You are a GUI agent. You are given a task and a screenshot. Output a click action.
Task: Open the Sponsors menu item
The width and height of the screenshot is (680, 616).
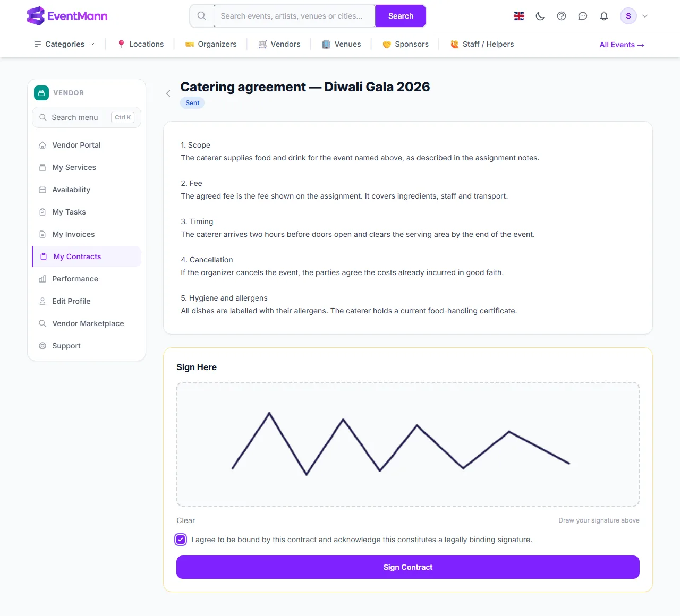405,44
